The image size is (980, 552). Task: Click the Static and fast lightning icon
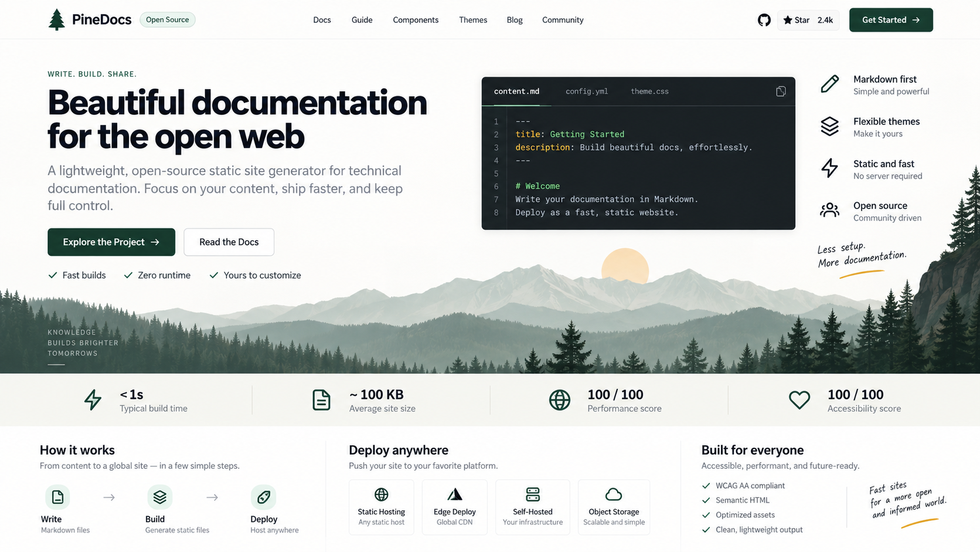click(x=829, y=168)
